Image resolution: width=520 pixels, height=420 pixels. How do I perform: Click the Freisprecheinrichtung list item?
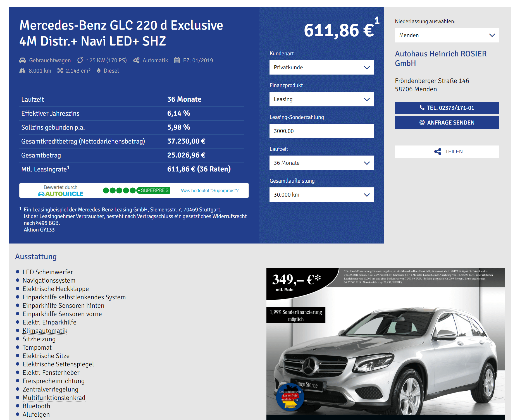pos(53,381)
